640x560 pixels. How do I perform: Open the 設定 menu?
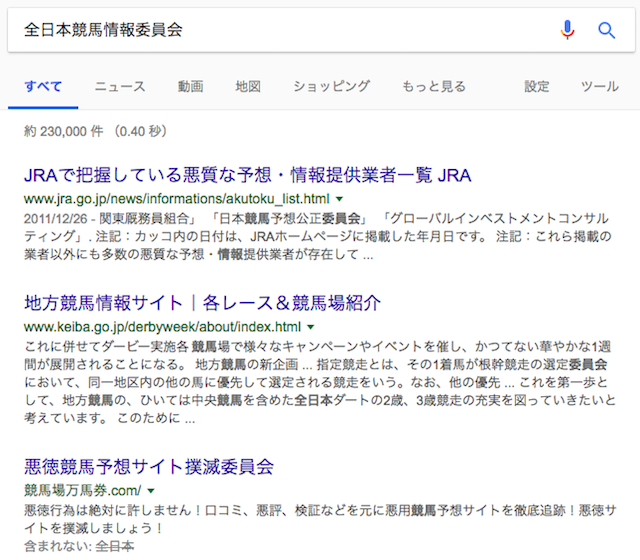click(x=536, y=87)
